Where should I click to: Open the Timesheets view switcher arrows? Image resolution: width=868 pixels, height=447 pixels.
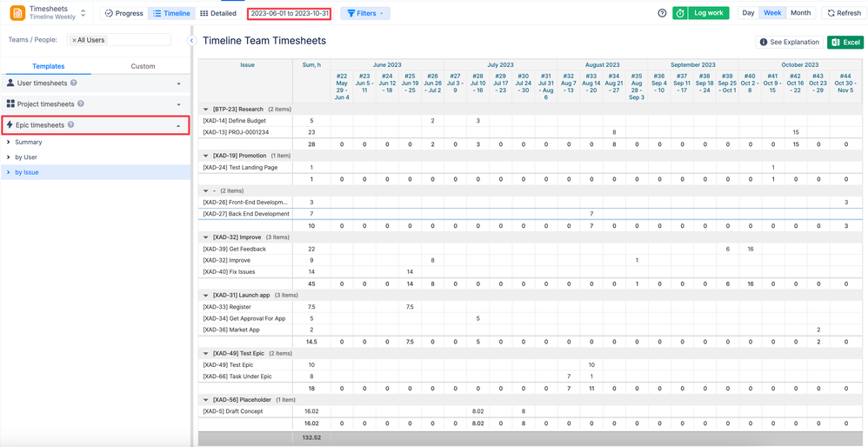tap(83, 13)
